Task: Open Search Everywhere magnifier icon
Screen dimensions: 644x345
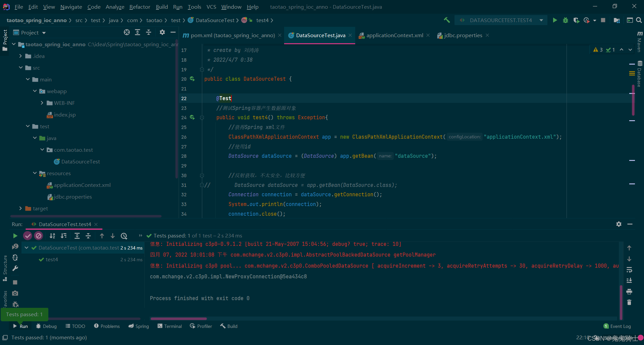Action: point(639,20)
